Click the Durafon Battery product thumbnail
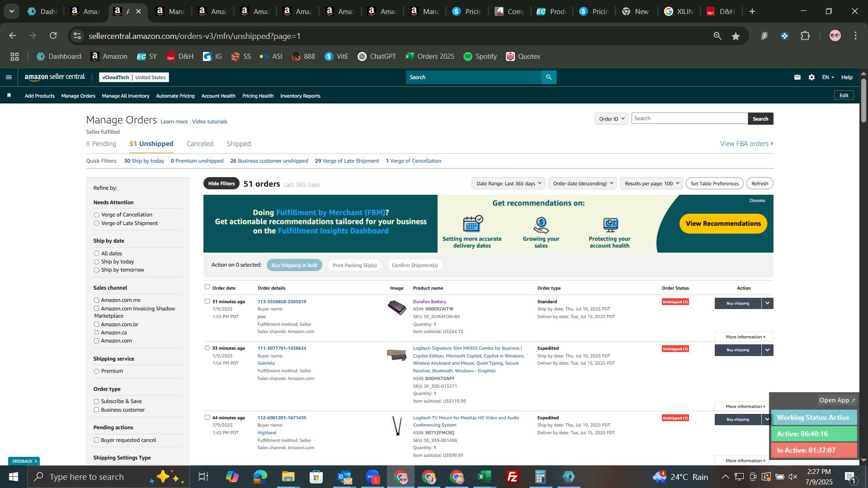868x488 pixels. [397, 307]
